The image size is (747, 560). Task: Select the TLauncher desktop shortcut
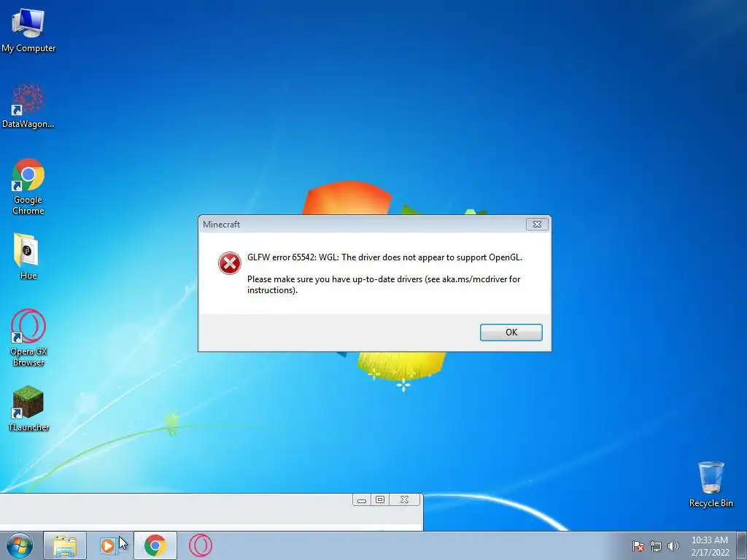(28, 408)
